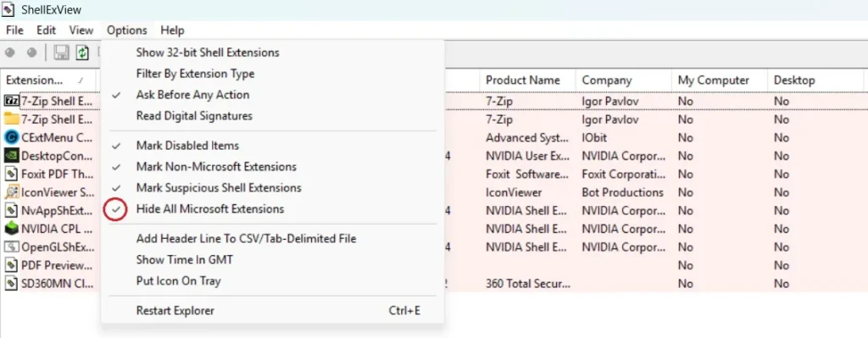Image resolution: width=868 pixels, height=338 pixels.
Task: Click the 360 Total Secur... product cell
Action: (527, 283)
